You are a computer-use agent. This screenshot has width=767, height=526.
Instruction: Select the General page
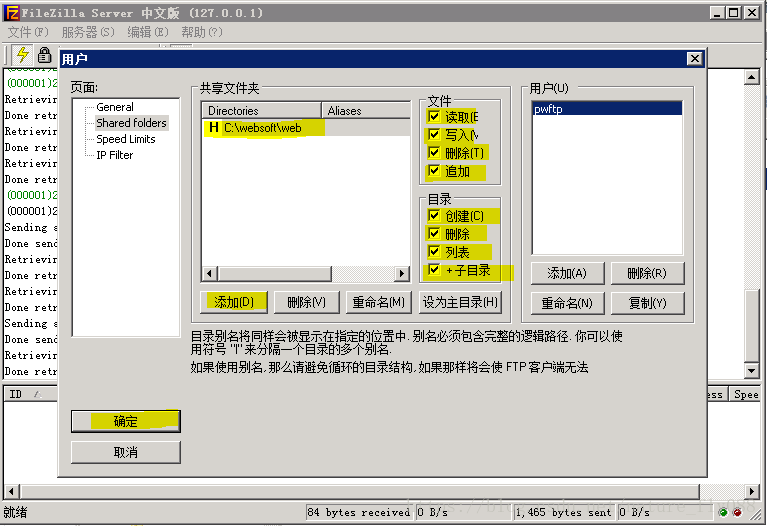click(x=115, y=107)
